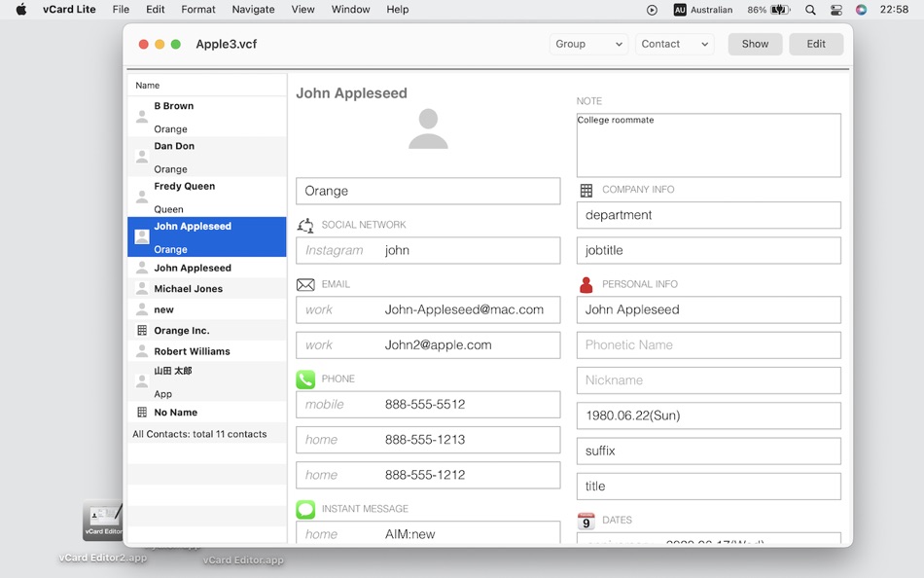Click No Name company icon in list
The image size is (924, 578).
[142, 413]
